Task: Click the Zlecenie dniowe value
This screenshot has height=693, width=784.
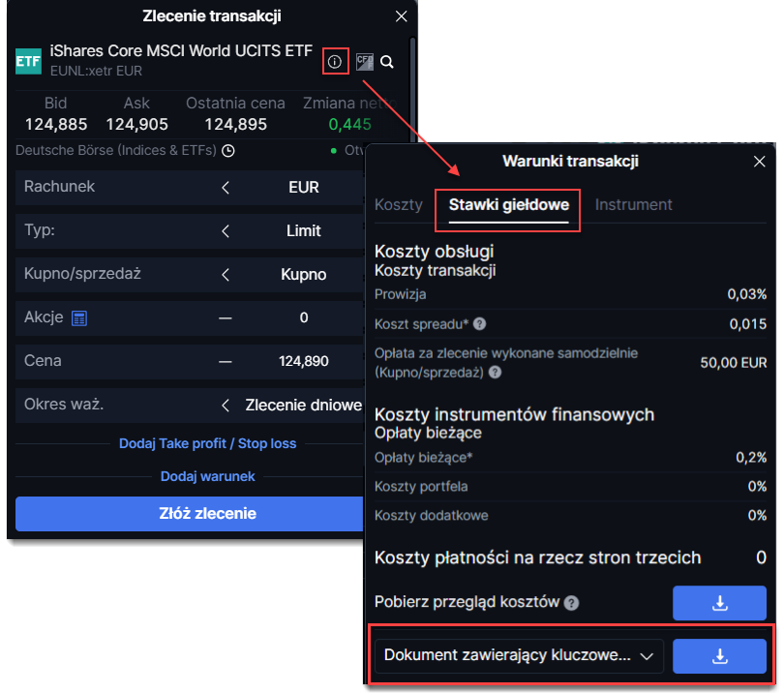Action: tap(304, 405)
